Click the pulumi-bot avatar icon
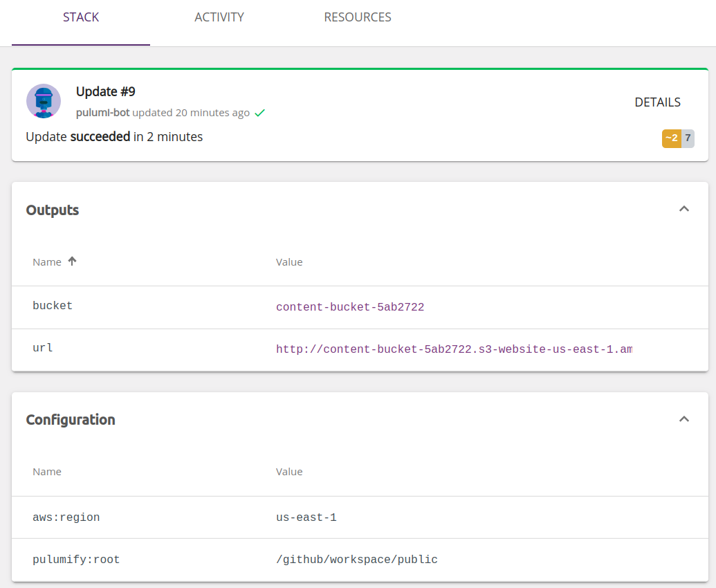716x588 pixels. 44,100
